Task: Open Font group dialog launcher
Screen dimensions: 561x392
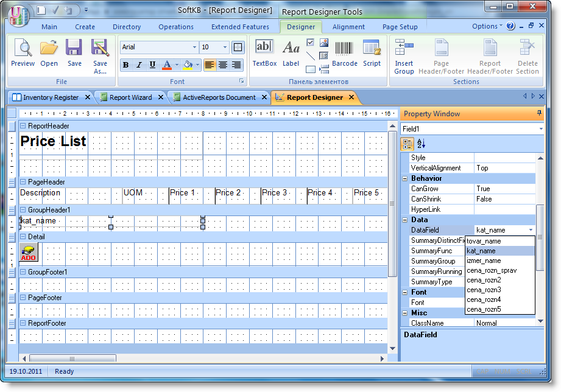Action: click(241, 81)
